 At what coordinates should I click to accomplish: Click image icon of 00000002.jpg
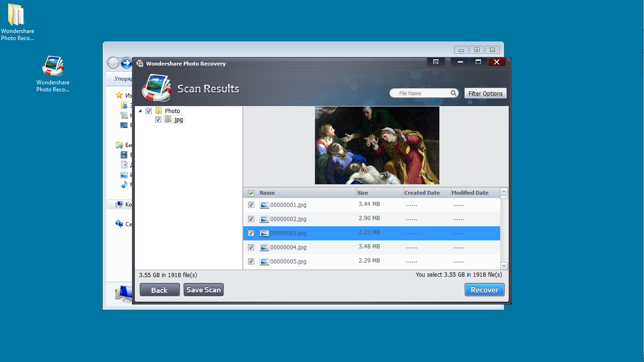click(264, 219)
